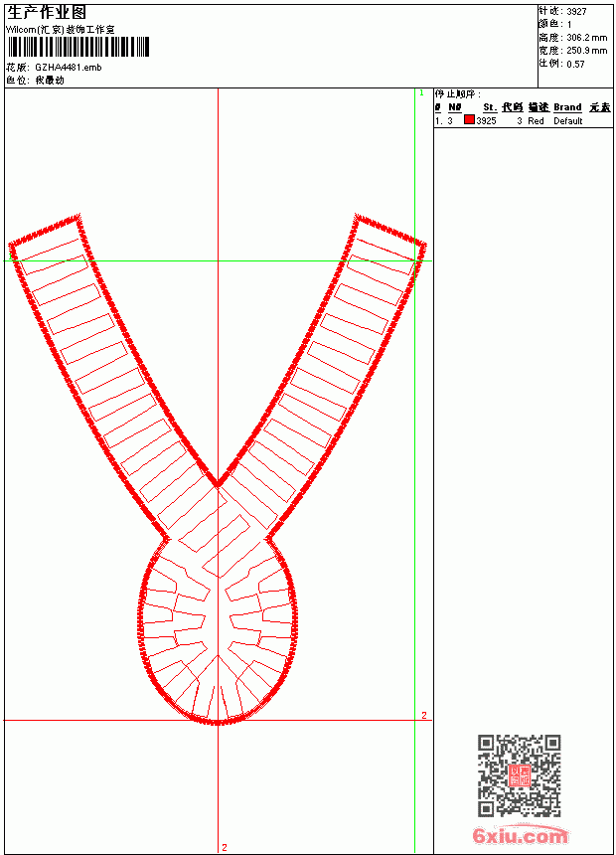Open the 6xiu.com logo link
Screen dimensions: 616x855
click(520, 835)
